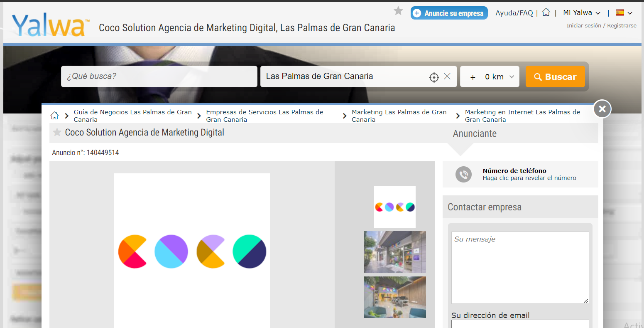Click Haga clic para revelar el número

coord(529,178)
